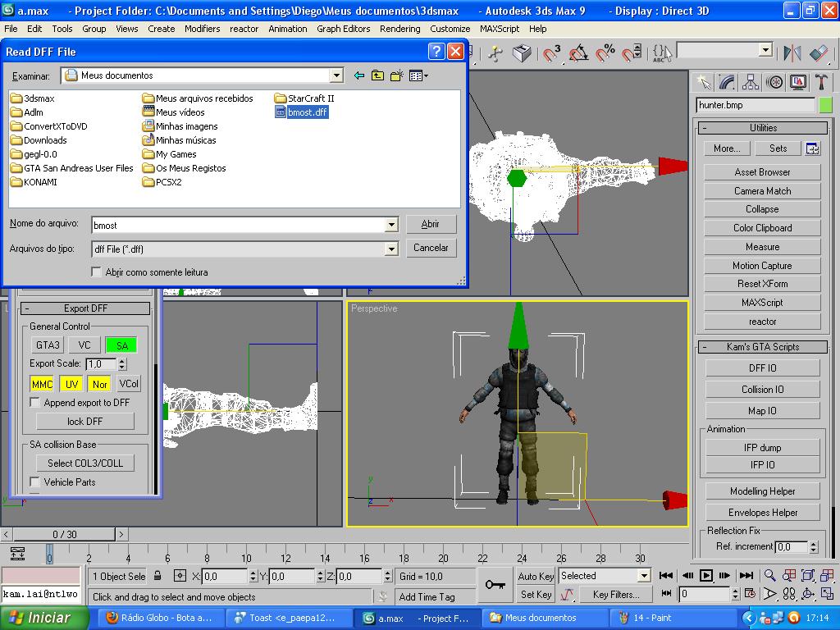The height and width of the screenshot is (630, 840).
Task: Select the Walk Through footprints tool
Action: click(x=788, y=594)
